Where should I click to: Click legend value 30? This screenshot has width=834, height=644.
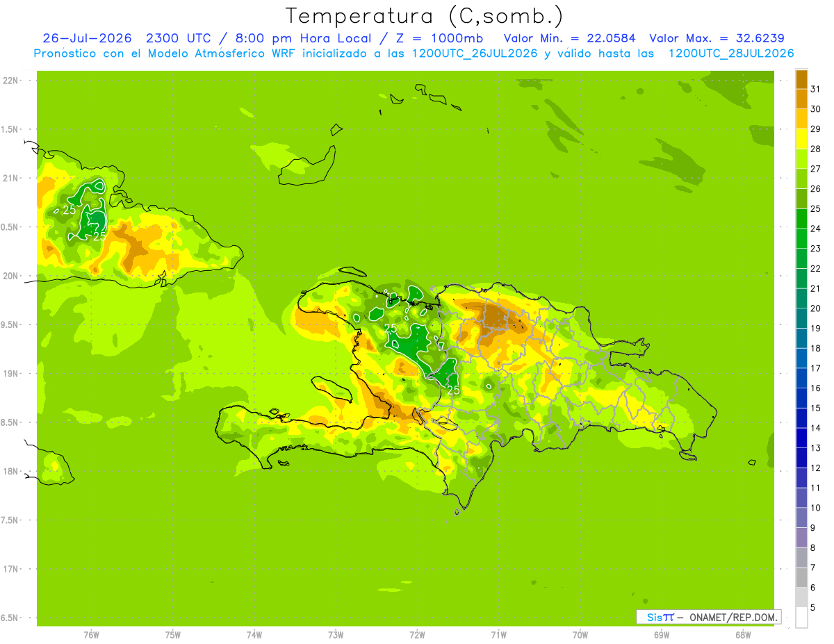coord(815,109)
